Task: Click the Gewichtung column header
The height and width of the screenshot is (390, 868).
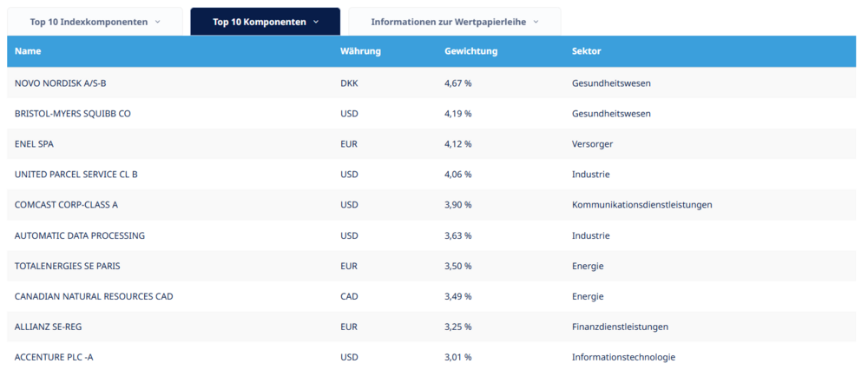Action: point(471,51)
